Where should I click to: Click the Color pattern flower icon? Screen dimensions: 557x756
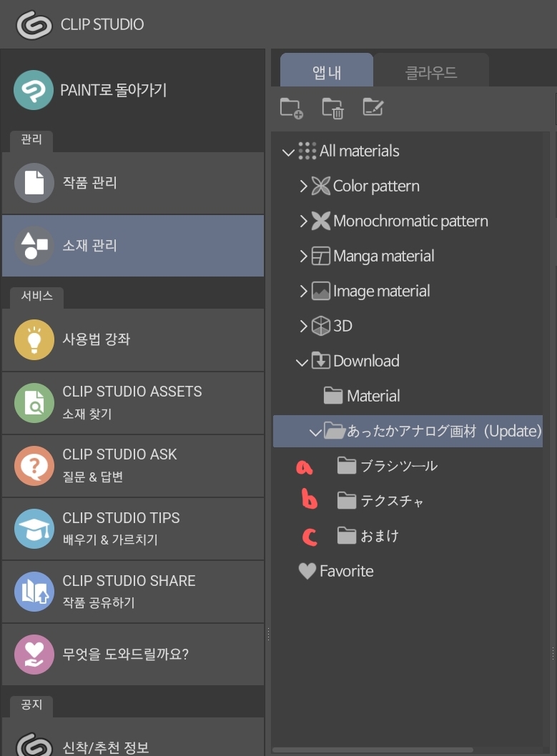(321, 186)
